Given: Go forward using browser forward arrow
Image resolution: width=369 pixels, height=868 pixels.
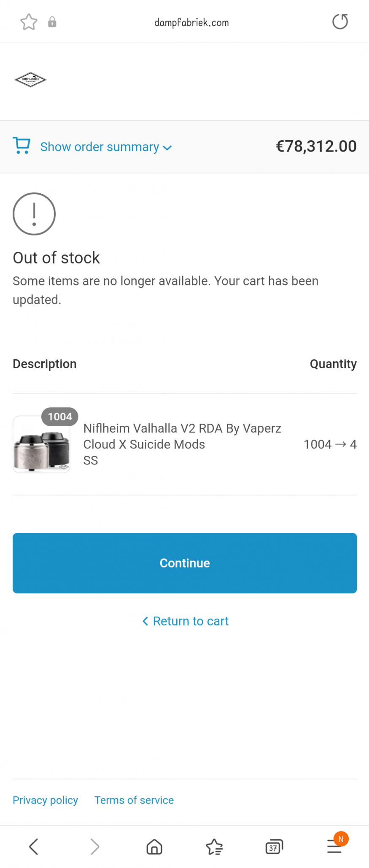Looking at the screenshot, I should [x=95, y=847].
